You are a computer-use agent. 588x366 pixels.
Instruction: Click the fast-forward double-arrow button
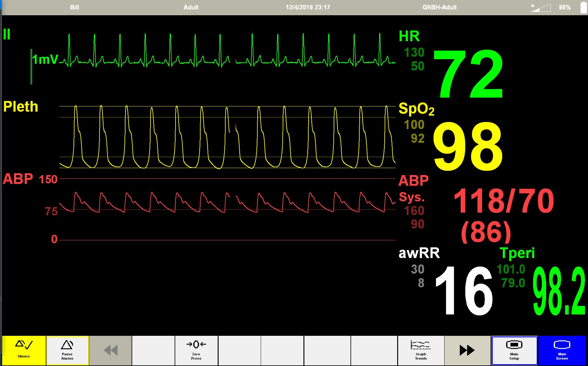tap(467, 350)
